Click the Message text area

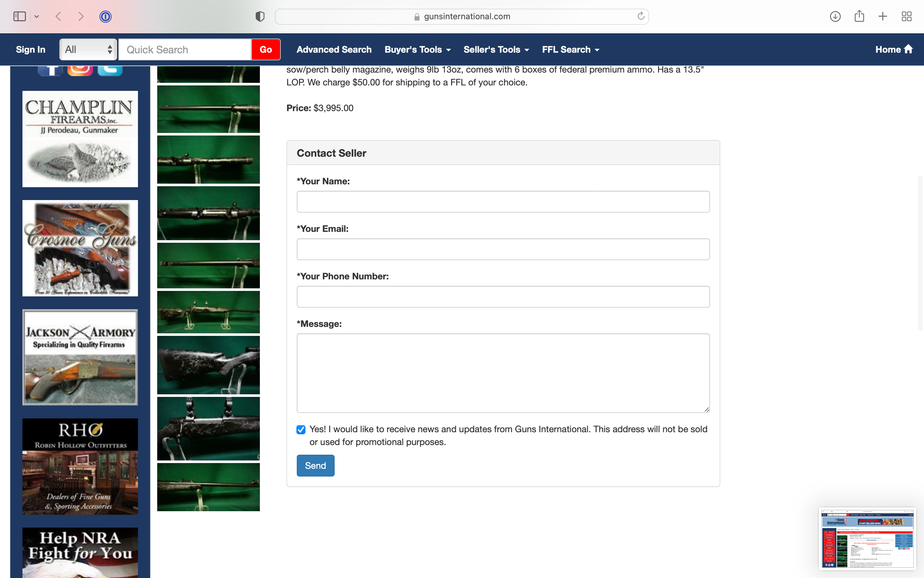(x=503, y=373)
